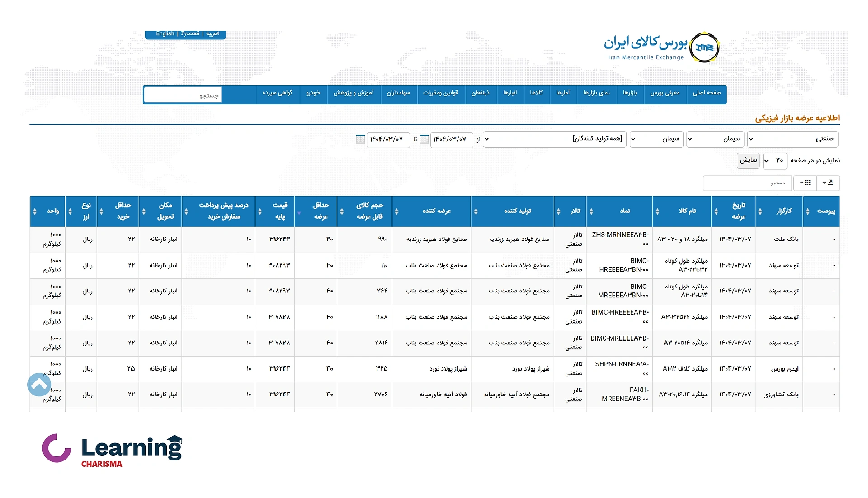Sort table by کارگزار column arrows
This screenshot has height=498, width=868.
click(x=760, y=211)
